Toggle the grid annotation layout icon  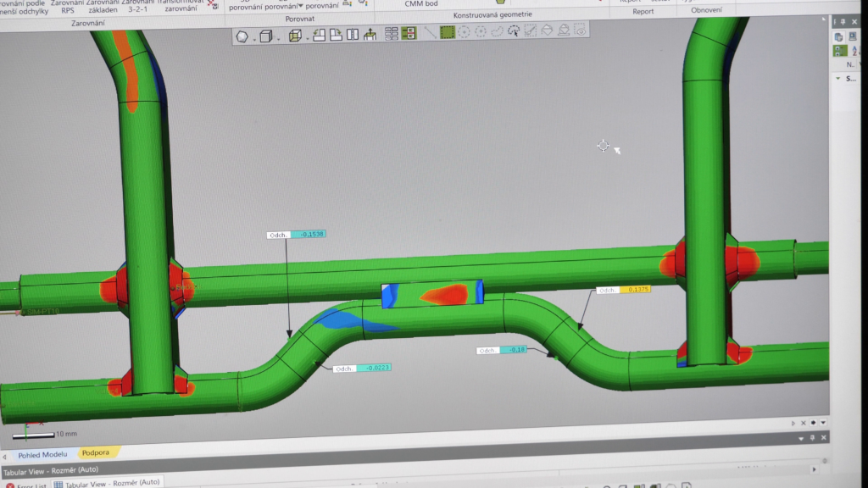coord(392,34)
